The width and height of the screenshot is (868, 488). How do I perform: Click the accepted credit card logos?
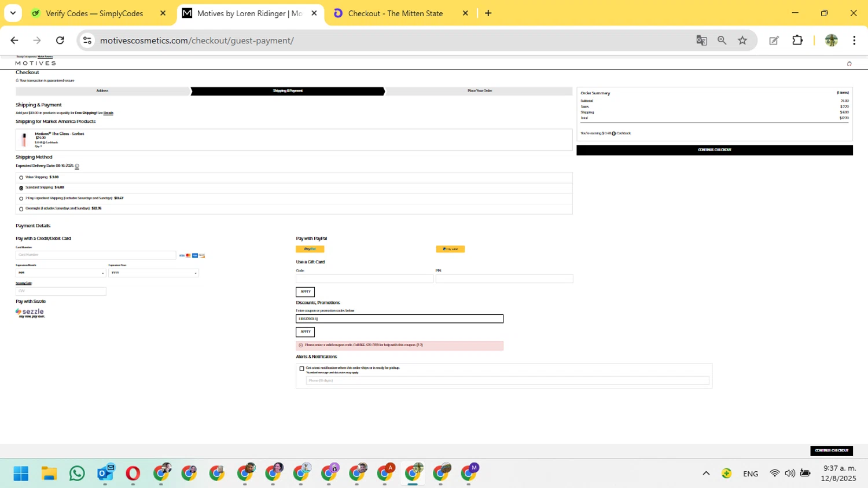point(192,255)
